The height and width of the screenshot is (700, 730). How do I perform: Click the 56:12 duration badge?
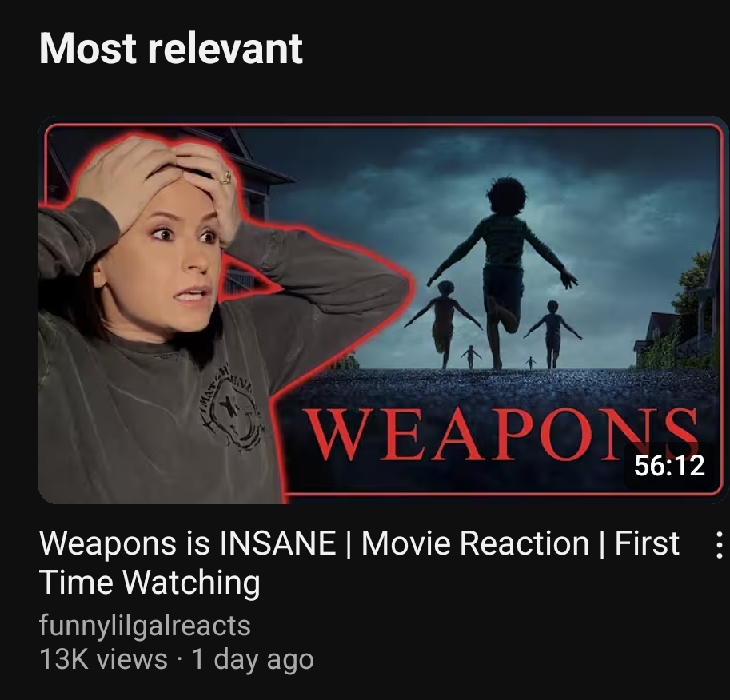669,465
